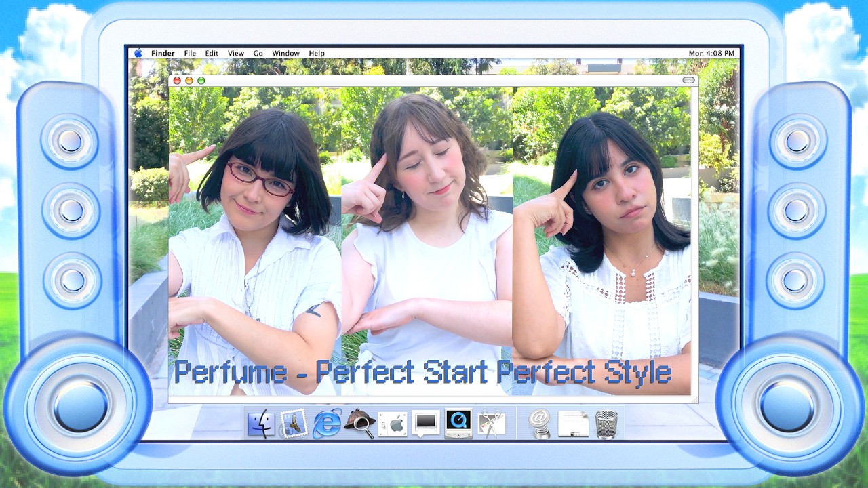Open the Apple menu
Image resolution: width=868 pixels, height=488 pixels.
coord(138,53)
